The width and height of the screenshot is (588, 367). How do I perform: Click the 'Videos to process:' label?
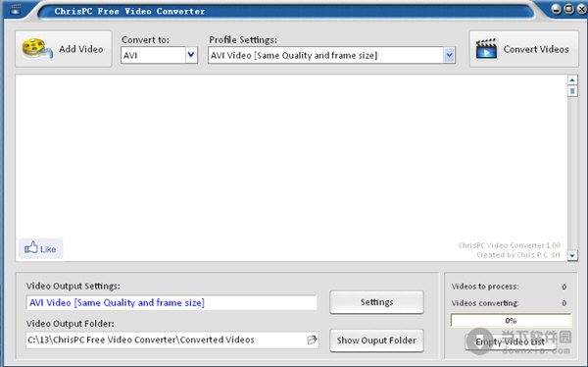485,287
